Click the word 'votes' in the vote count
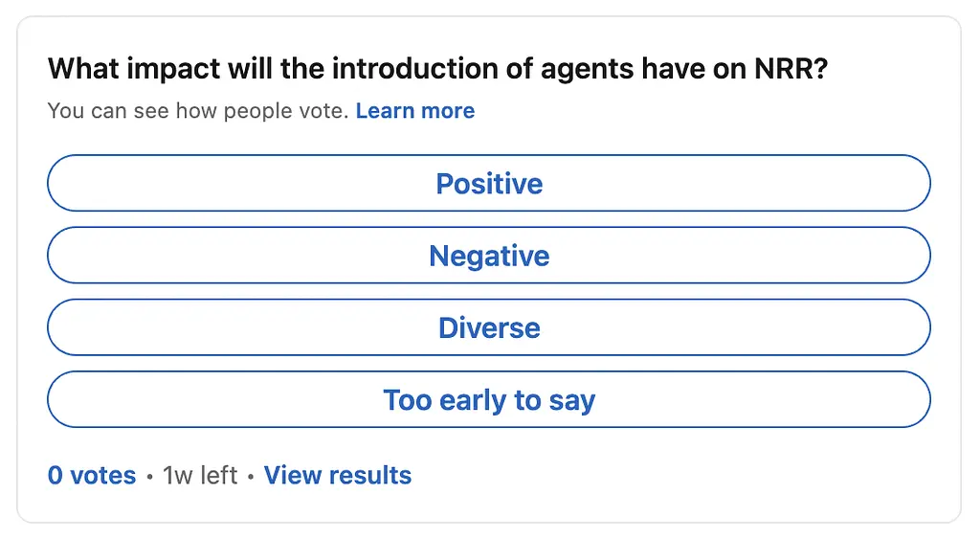This screenshot has width=980, height=539. coord(103,476)
